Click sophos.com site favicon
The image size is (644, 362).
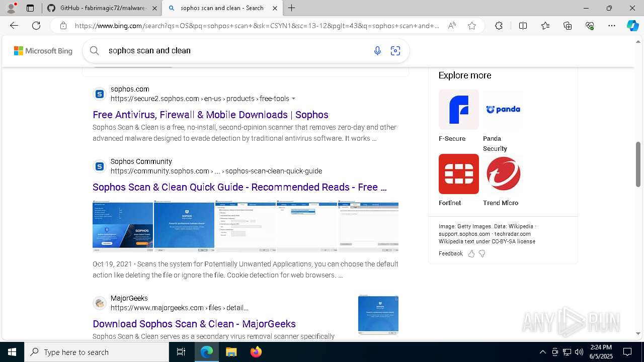(100, 94)
